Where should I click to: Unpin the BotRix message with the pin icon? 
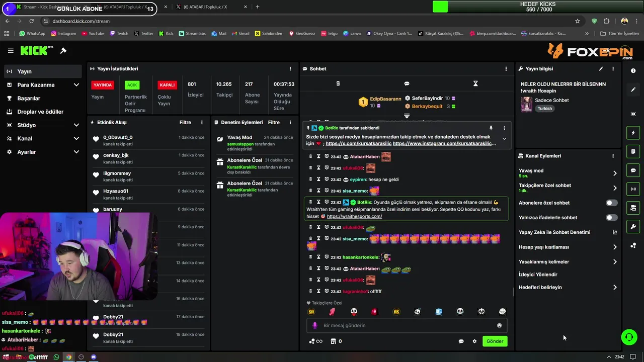coord(491,128)
